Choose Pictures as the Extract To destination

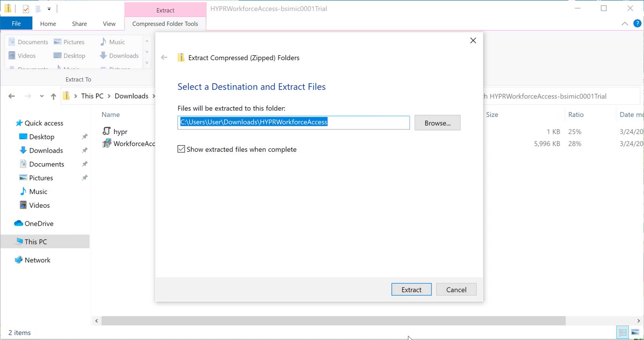69,42
